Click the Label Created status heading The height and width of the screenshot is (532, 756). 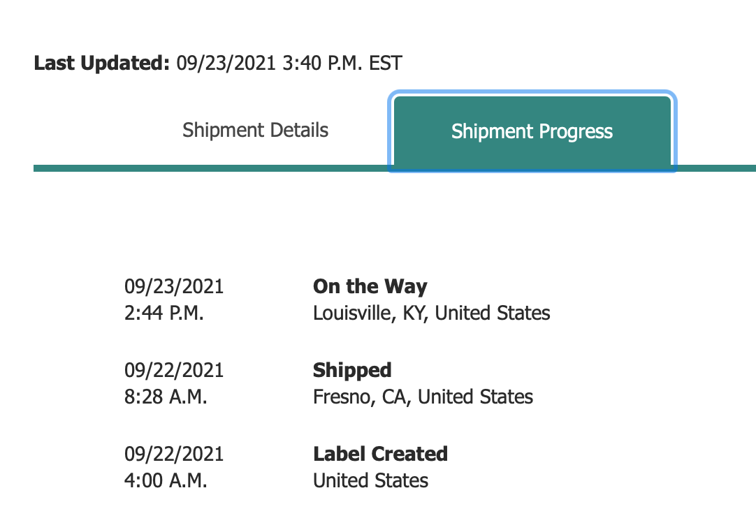(x=380, y=454)
